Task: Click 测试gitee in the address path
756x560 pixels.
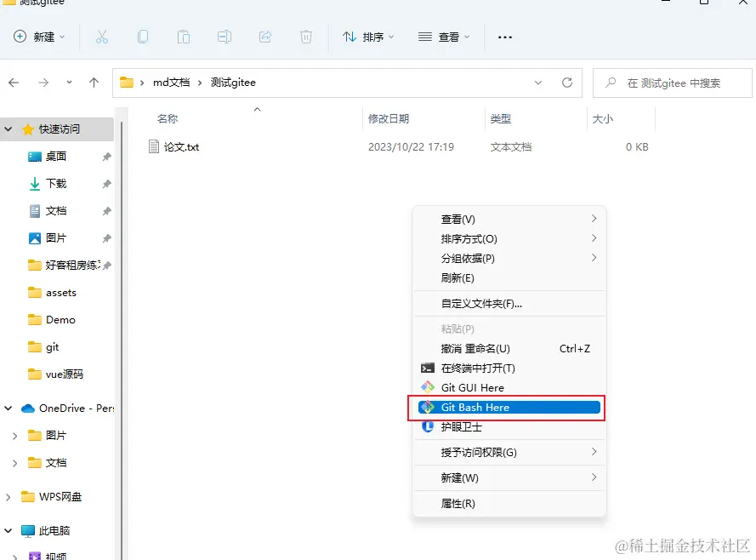Action: point(233,83)
